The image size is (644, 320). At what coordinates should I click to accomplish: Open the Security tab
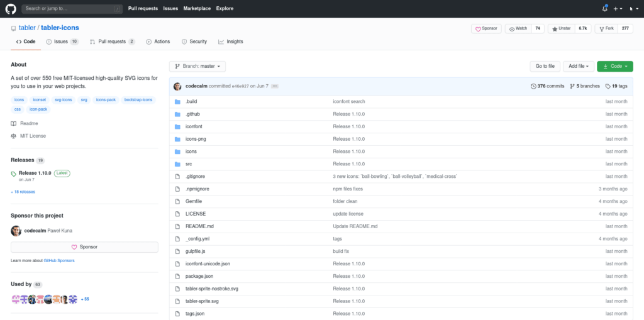194,41
